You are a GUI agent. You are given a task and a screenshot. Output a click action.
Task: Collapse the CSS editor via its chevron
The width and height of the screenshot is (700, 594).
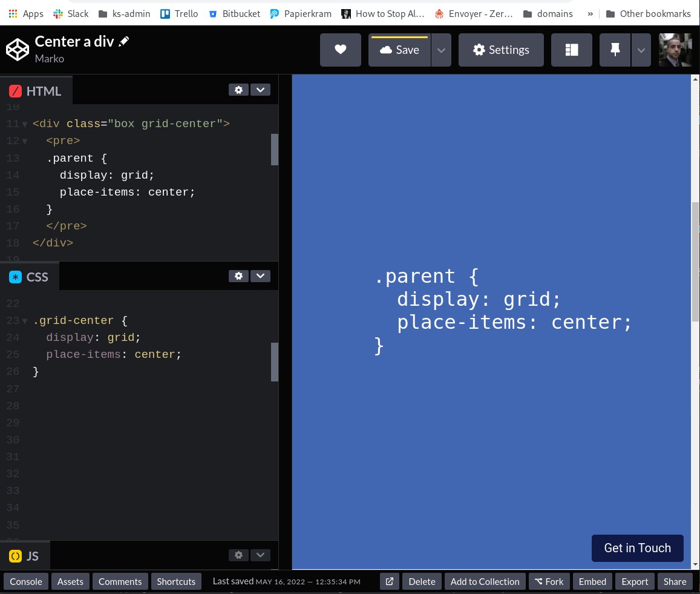pyautogui.click(x=260, y=276)
